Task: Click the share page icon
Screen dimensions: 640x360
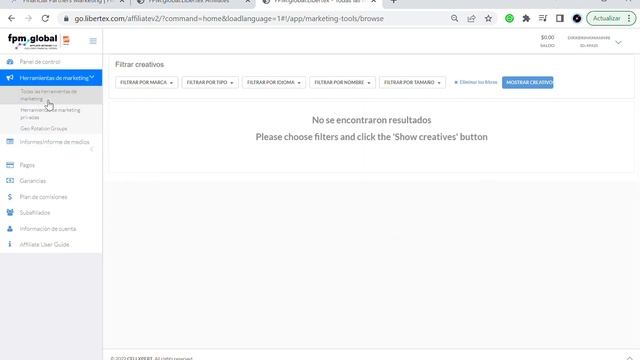Action: pyautogui.click(x=471, y=18)
